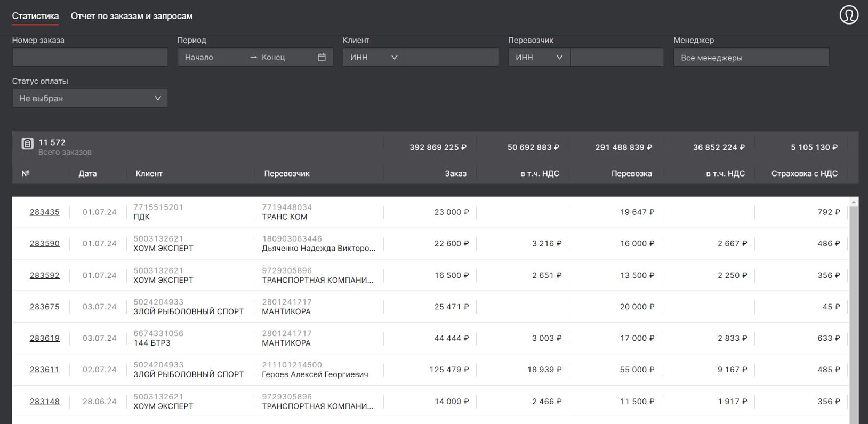Open order 283435 link
The image size is (868, 424).
[x=44, y=212]
